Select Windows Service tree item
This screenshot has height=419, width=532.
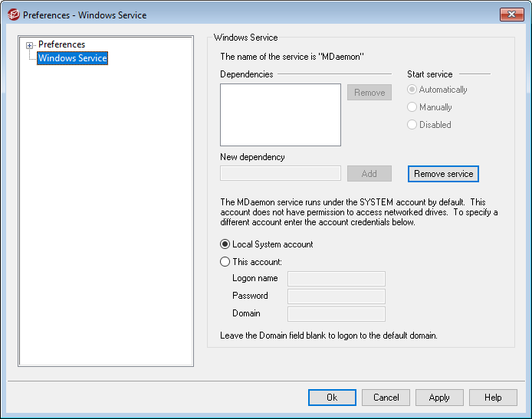[72, 58]
